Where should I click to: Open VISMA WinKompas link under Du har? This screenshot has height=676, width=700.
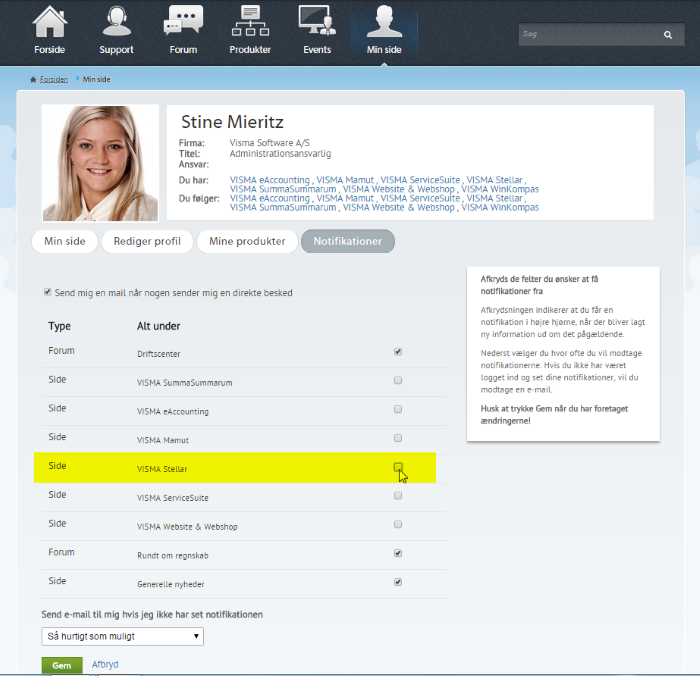point(500,189)
